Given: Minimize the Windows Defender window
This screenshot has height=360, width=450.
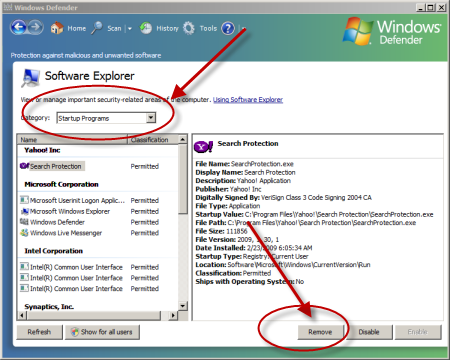Looking at the screenshot, I should click(421, 7).
